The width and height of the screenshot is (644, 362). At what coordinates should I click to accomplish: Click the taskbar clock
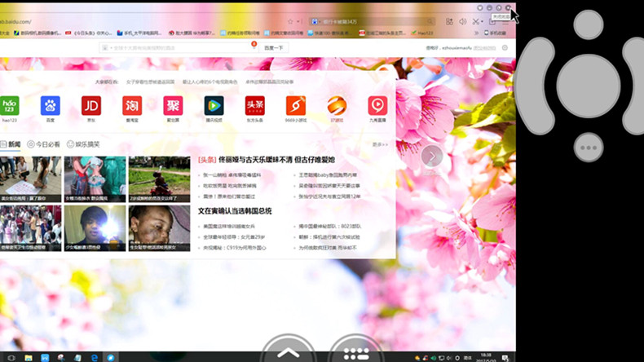tap(486, 357)
